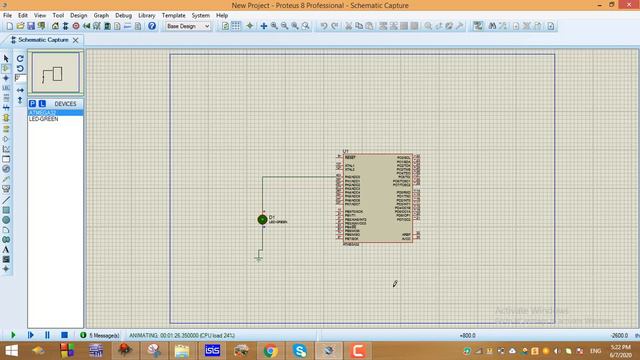
Task: Close the Schematic Capture tab
Action: pyautogui.click(x=76, y=40)
